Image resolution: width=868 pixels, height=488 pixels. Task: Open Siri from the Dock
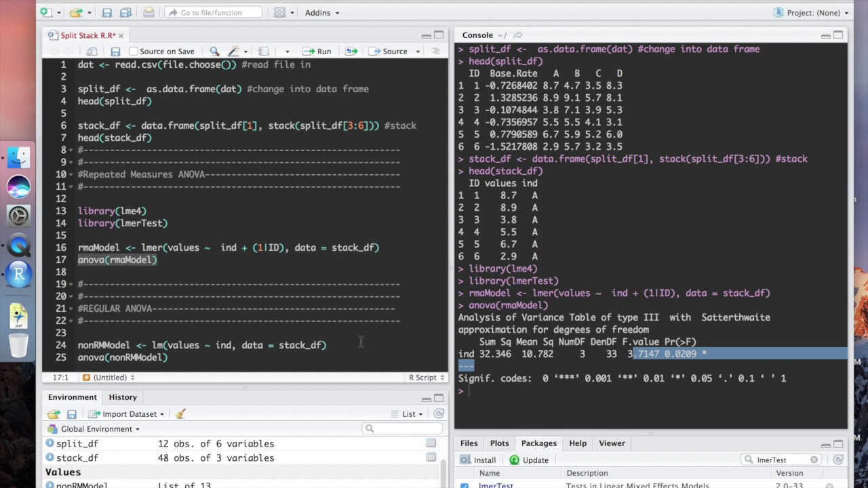[18, 187]
